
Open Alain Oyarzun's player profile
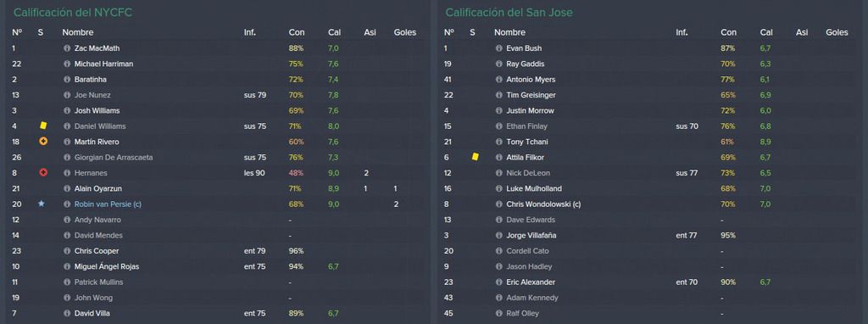(x=97, y=188)
